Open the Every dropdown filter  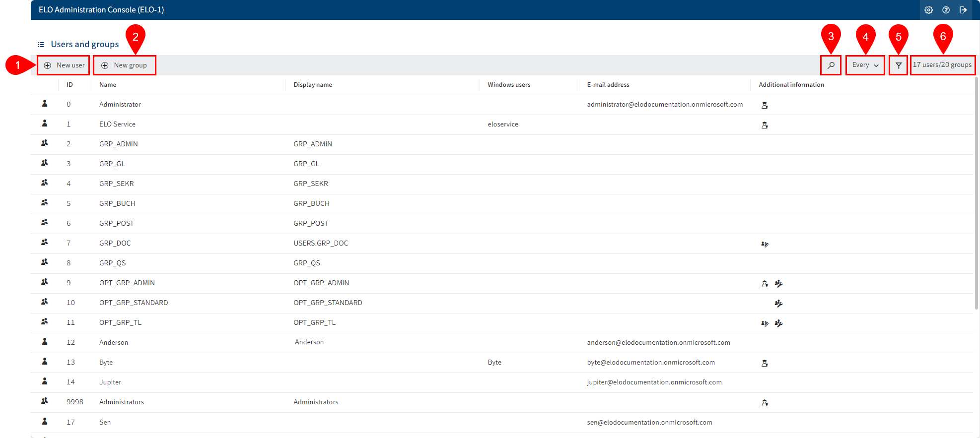[865, 65]
